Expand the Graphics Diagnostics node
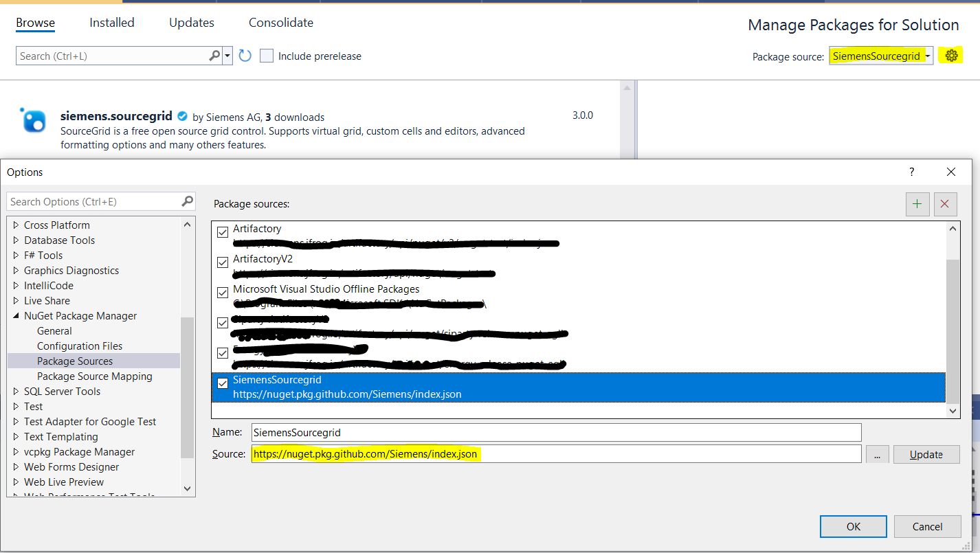This screenshot has height=553, width=980. tap(16, 271)
